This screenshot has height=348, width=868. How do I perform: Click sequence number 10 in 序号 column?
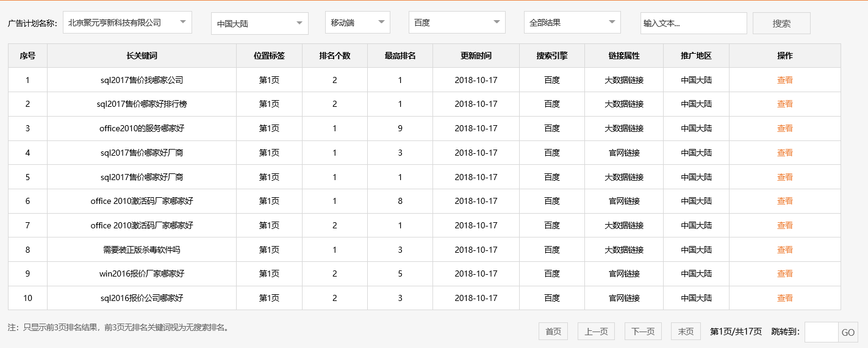[x=27, y=298]
